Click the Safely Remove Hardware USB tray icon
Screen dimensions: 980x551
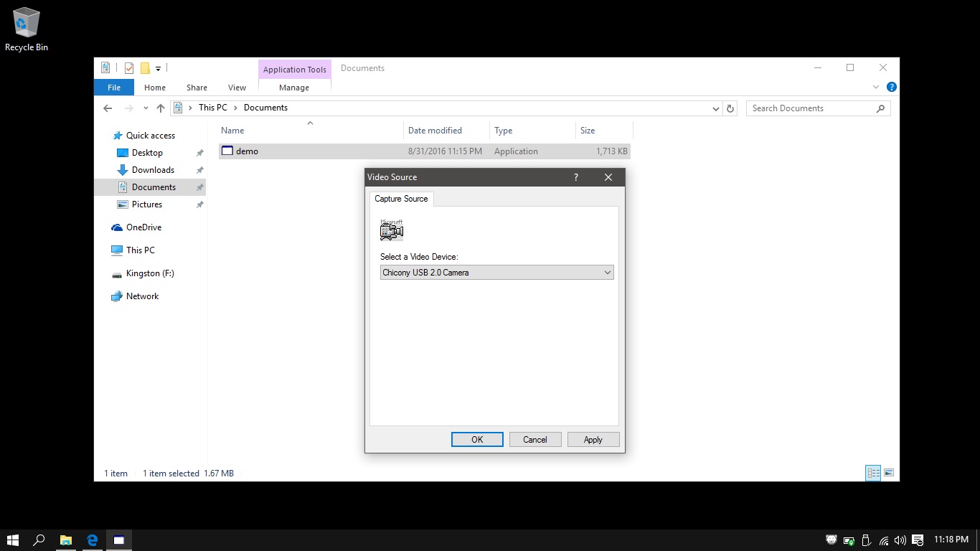coord(864,540)
